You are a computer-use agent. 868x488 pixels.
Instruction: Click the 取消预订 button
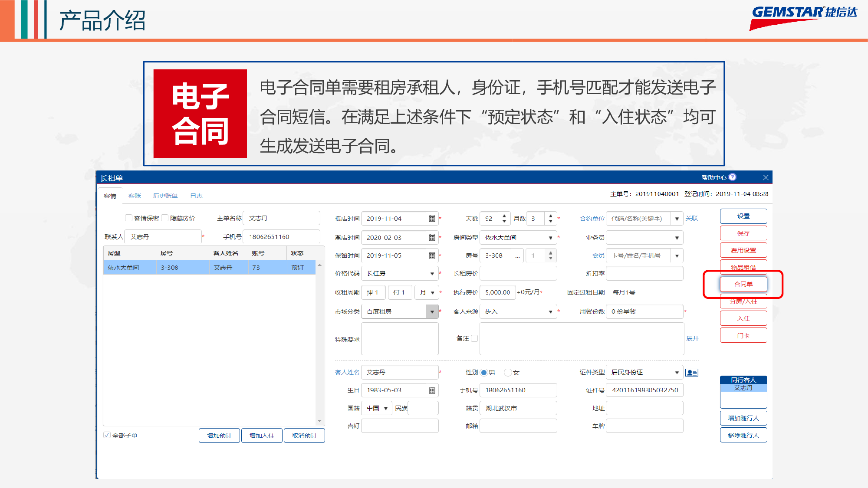pos(304,436)
